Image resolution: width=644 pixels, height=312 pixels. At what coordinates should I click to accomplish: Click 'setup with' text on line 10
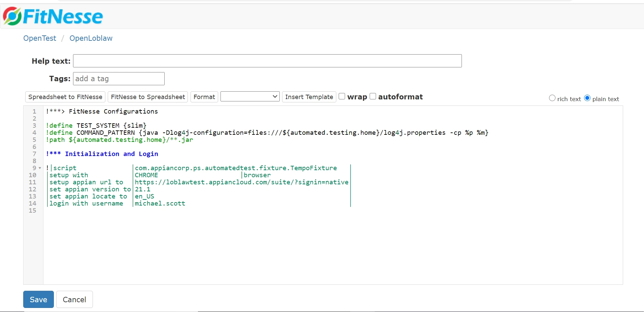coord(69,175)
